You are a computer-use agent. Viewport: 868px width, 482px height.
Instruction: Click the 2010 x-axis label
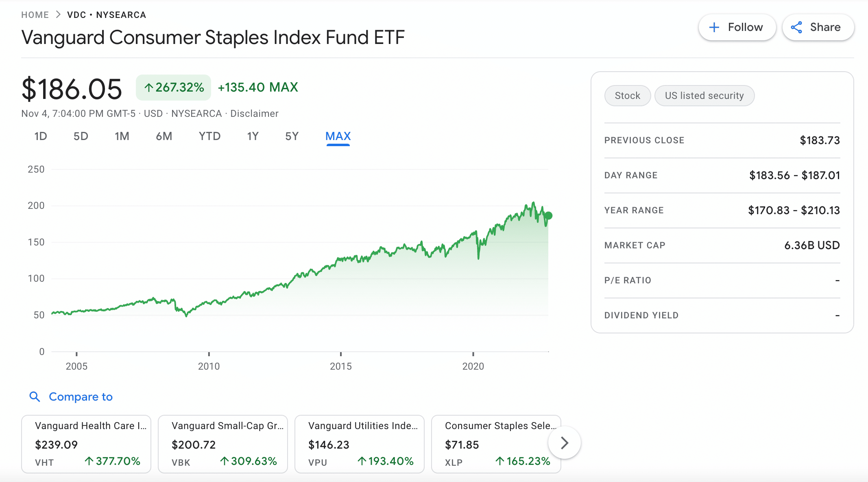(x=209, y=366)
